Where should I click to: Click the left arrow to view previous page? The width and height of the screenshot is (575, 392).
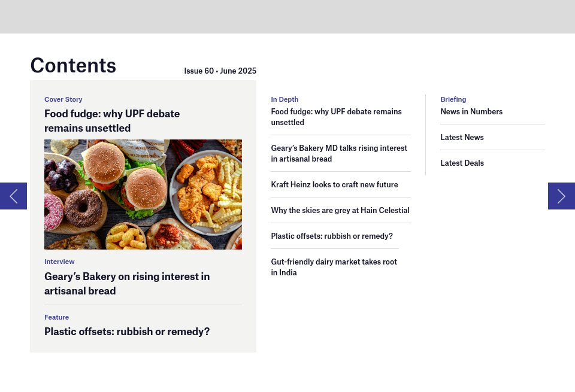click(13, 196)
